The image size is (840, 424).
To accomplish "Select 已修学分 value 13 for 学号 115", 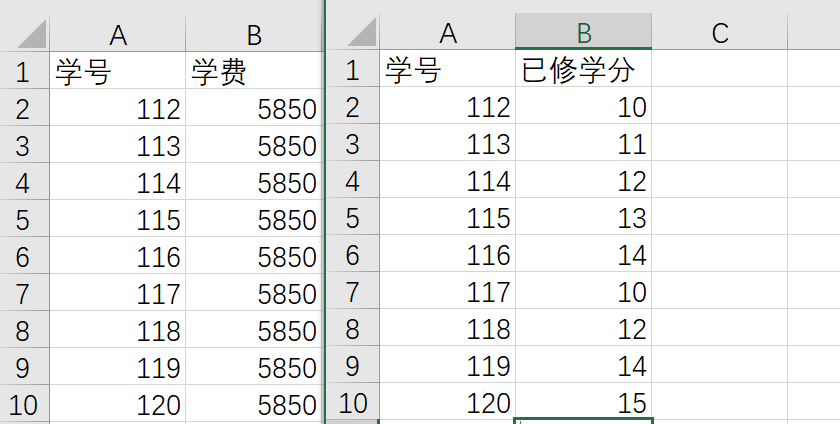I will tap(584, 216).
